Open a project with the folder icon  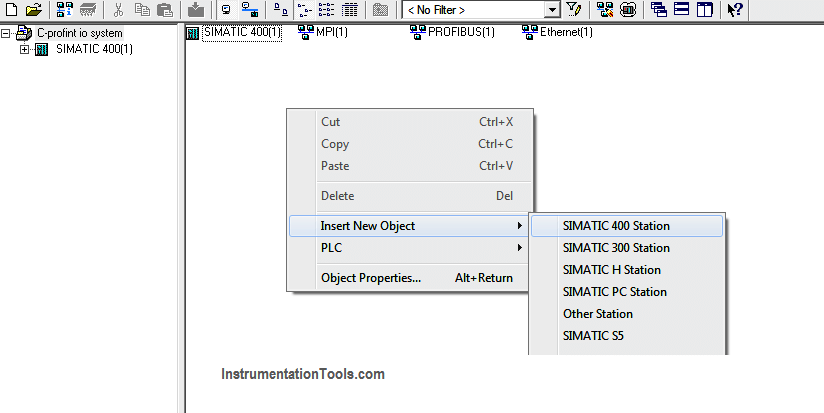pos(34,9)
